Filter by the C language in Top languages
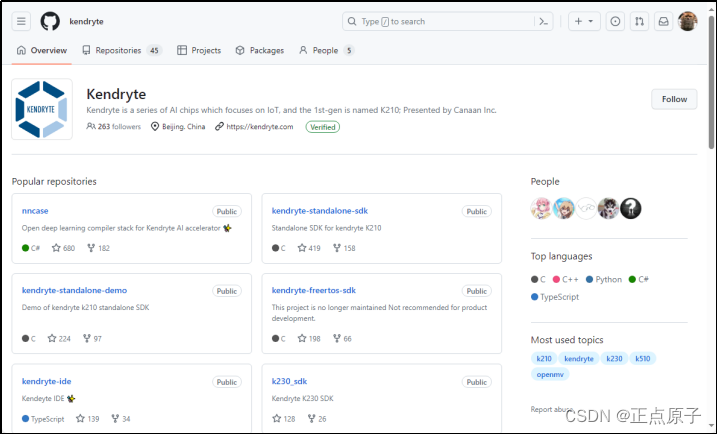The height and width of the screenshot is (434, 717). click(x=538, y=279)
